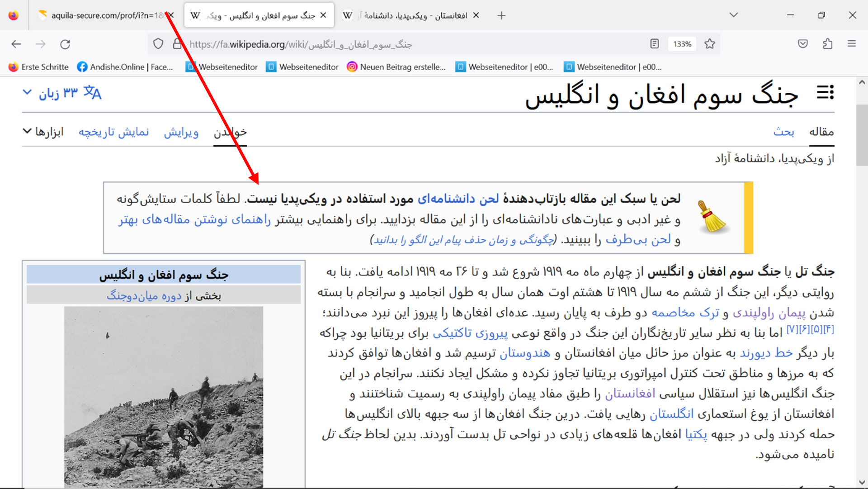Toggle the Wikipedia table of contents icon
The image size is (868, 489).
825,93
